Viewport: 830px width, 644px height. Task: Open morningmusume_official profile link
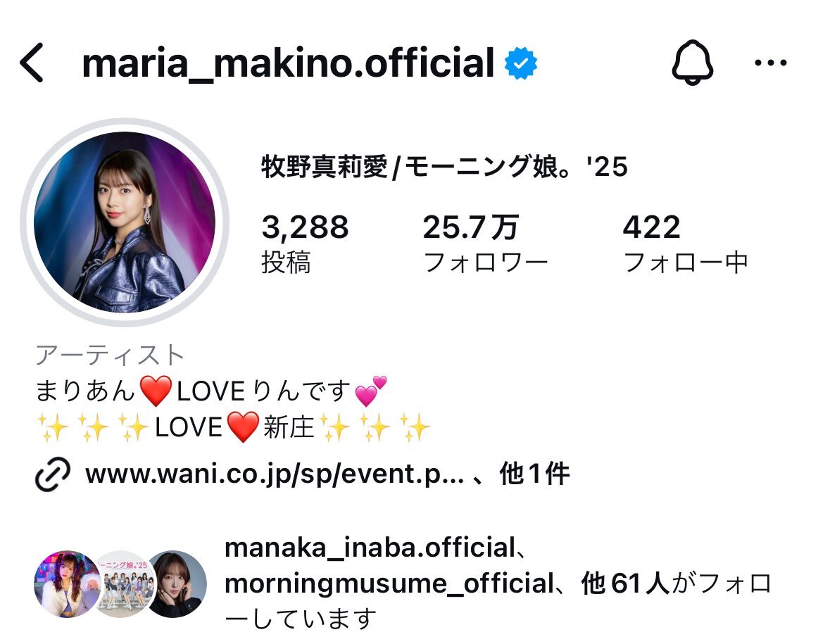coord(389,583)
